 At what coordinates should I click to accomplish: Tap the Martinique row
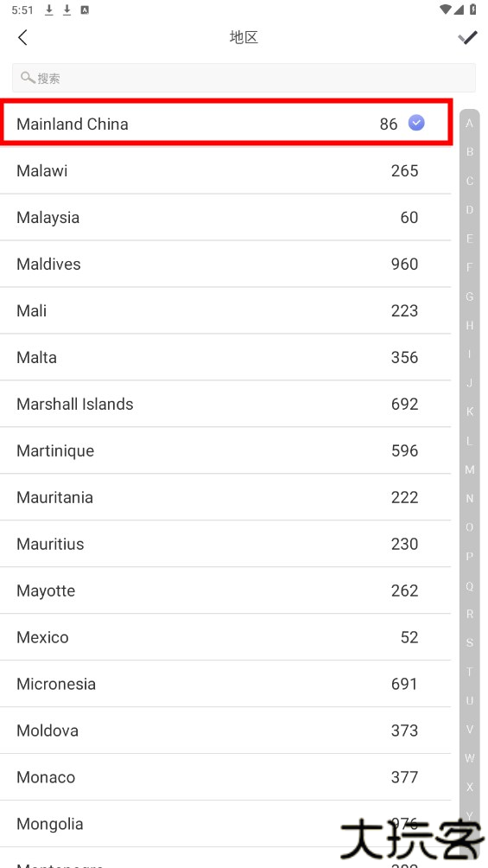225,450
